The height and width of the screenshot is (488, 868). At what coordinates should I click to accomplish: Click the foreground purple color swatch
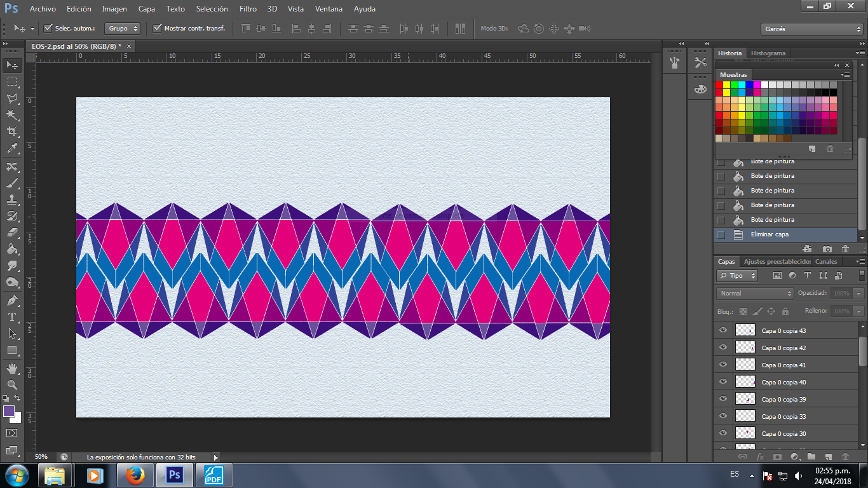[x=9, y=412]
